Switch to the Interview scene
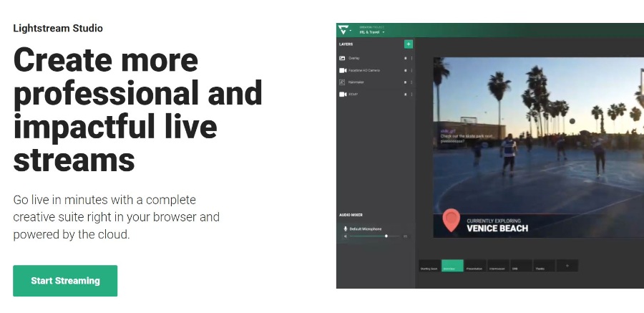 click(x=453, y=266)
